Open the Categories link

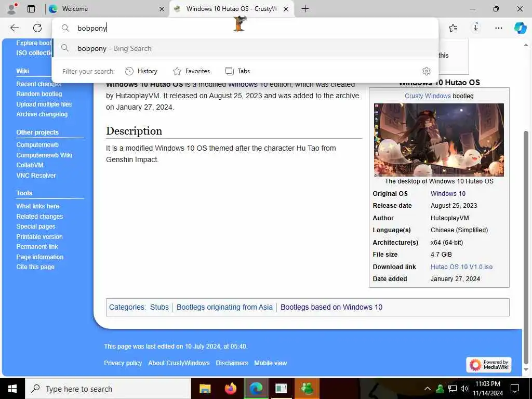[127, 308]
